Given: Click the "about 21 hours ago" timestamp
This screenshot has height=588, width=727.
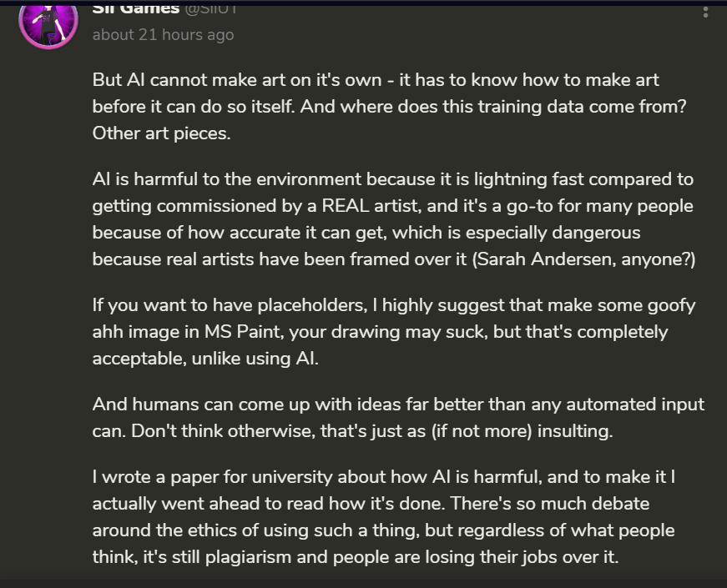Looking at the screenshot, I should tap(163, 35).
